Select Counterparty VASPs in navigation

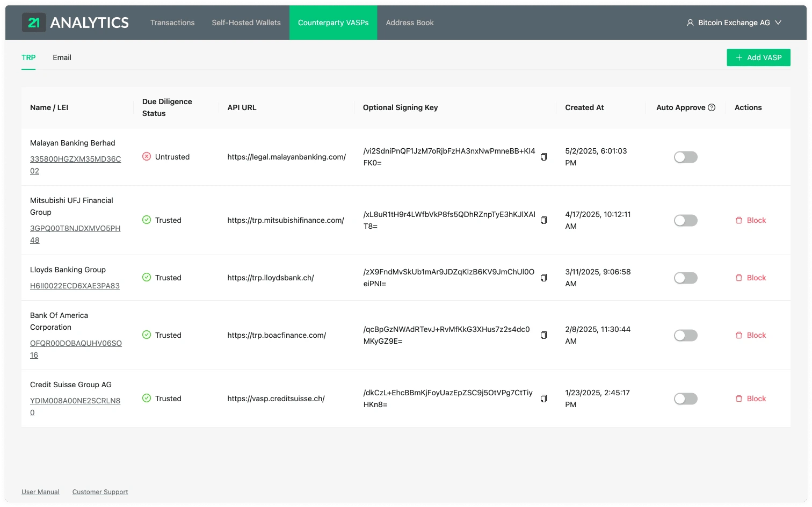[333, 23]
